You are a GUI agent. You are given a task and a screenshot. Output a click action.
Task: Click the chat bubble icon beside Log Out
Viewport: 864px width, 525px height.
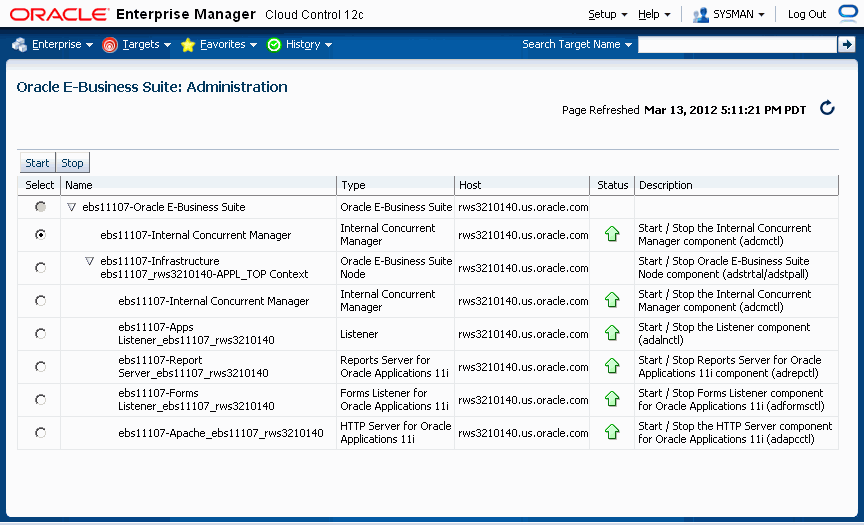[x=849, y=13]
